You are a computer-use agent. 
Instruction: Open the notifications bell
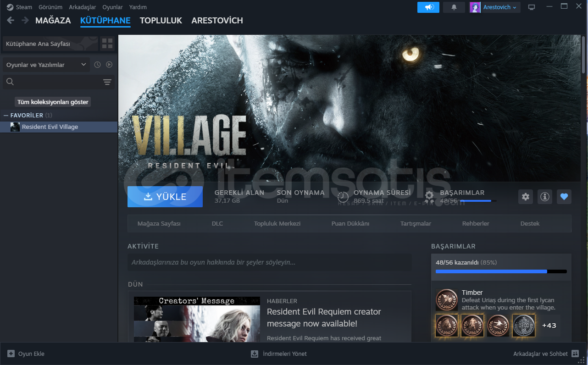click(454, 7)
